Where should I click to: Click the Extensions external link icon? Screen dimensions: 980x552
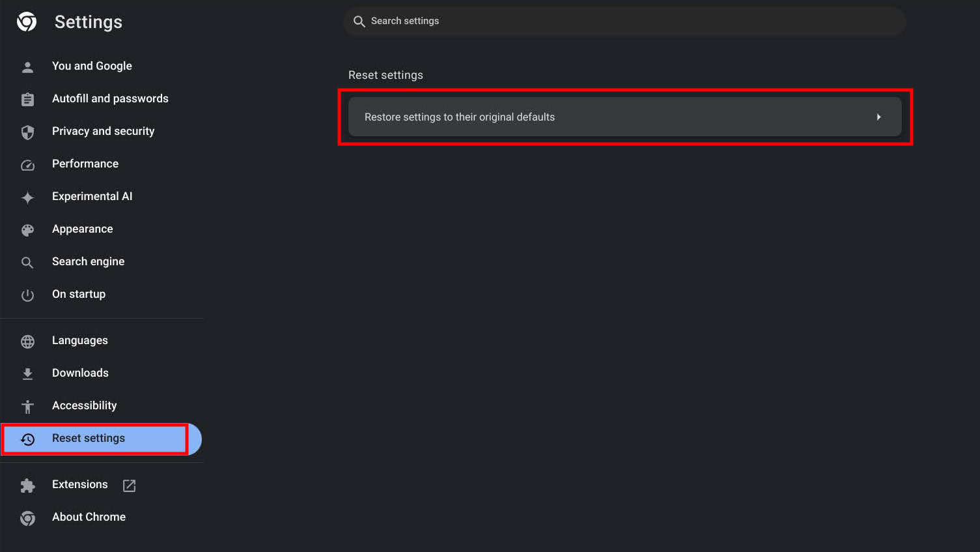(130, 486)
